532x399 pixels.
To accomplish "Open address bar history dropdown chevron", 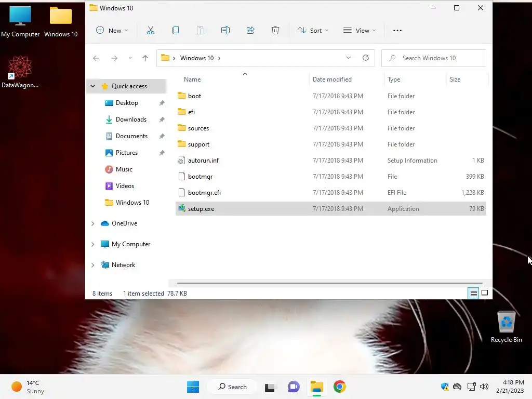I will pos(349,58).
